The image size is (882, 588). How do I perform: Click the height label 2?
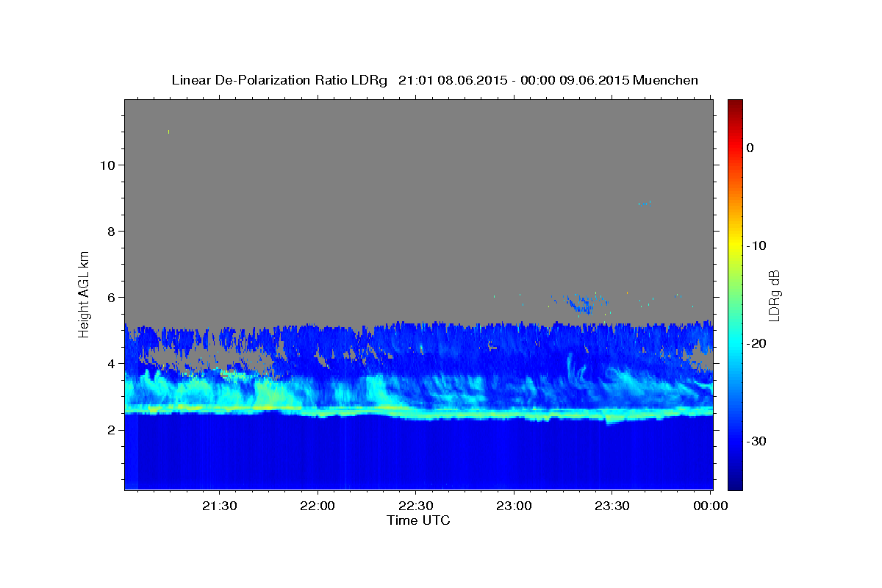[110, 429]
